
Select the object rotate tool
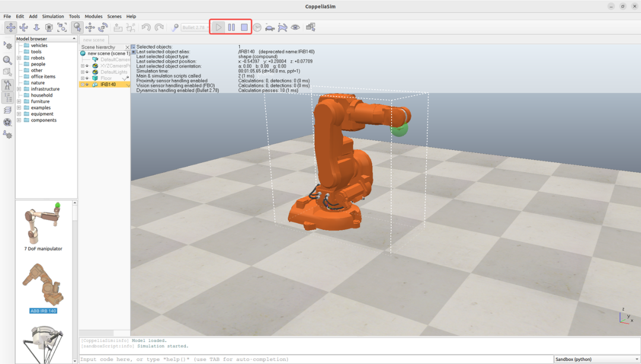[103, 27]
